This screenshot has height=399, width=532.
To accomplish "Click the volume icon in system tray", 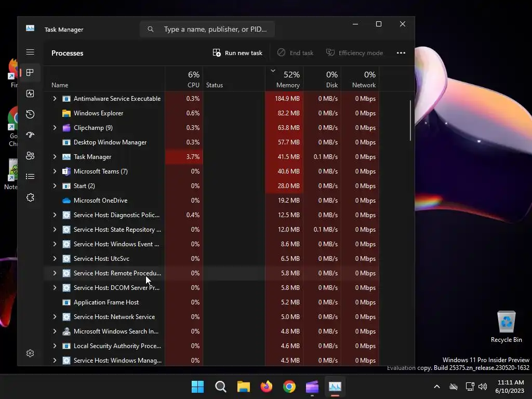I will pos(483,387).
